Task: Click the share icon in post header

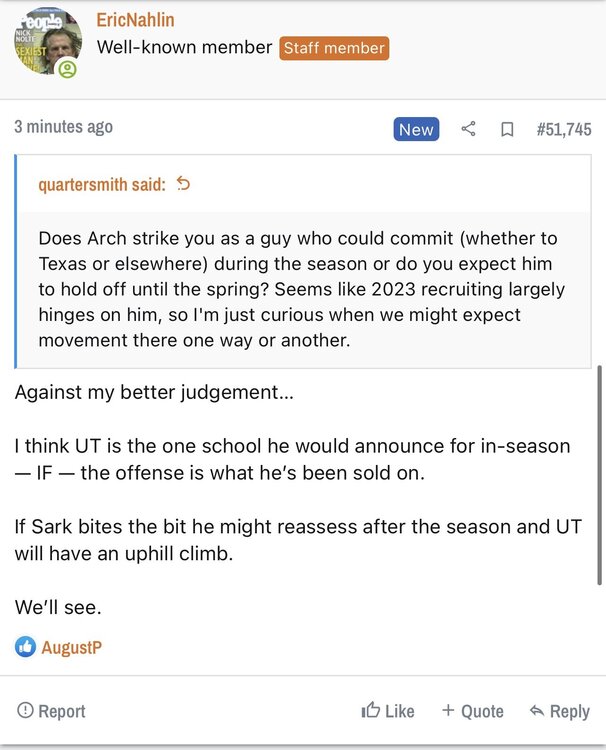Action: tap(468, 129)
